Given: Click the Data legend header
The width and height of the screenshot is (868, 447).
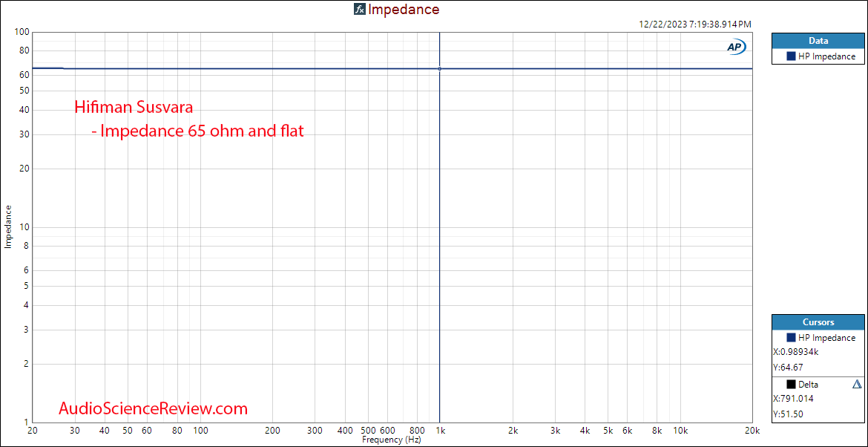Looking at the screenshot, I should (818, 40).
